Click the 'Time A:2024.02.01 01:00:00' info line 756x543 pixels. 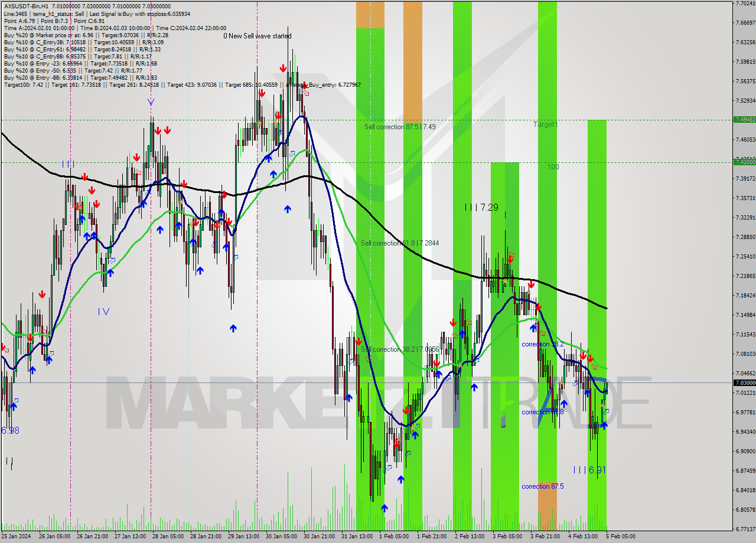pyautogui.click(x=115, y=28)
